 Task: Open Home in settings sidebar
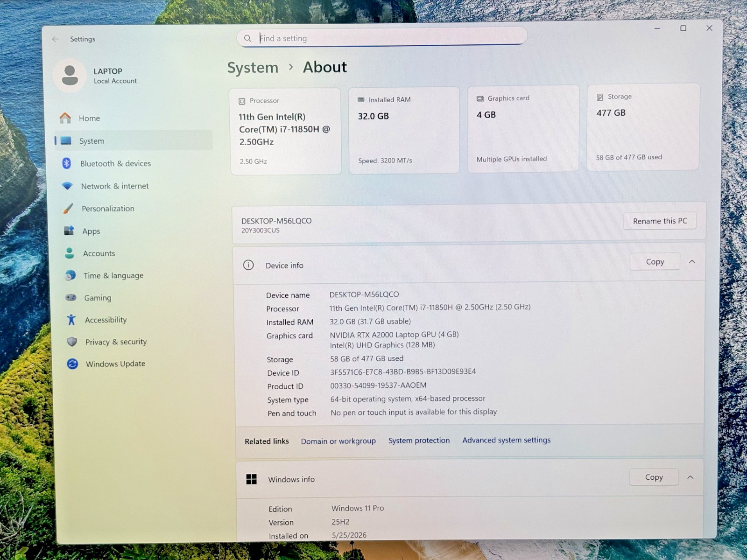[134, 118]
